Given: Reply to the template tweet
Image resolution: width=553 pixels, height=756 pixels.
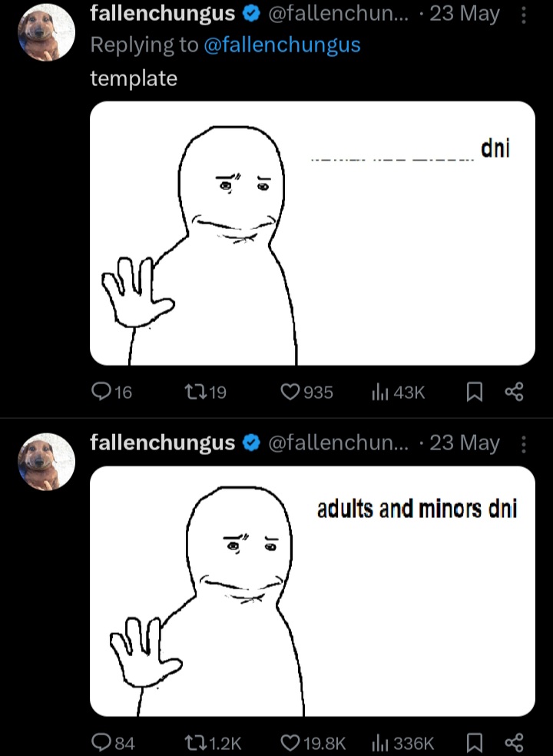Looking at the screenshot, I should (101, 393).
